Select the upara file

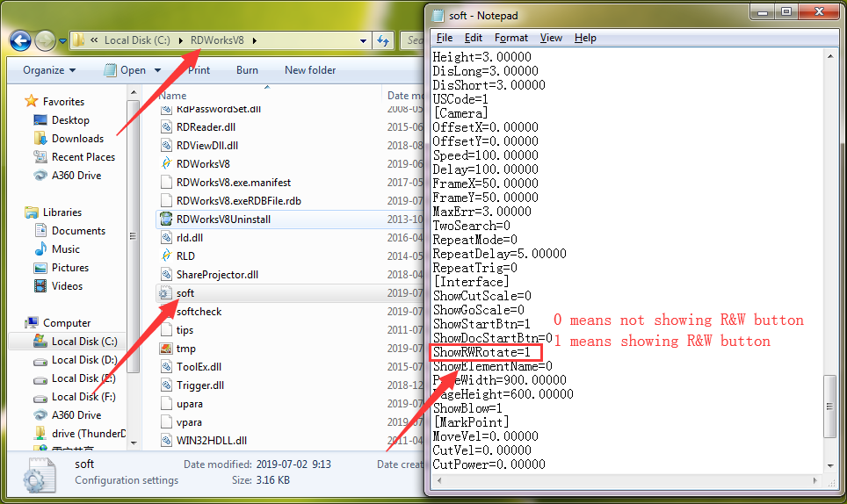click(189, 404)
